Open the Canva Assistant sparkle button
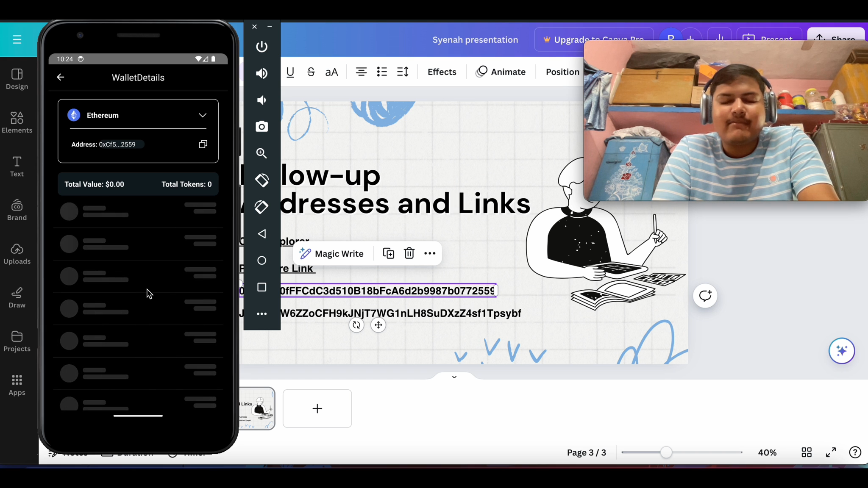Image resolution: width=868 pixels, height=488 pixels. [x=842, y=351]
